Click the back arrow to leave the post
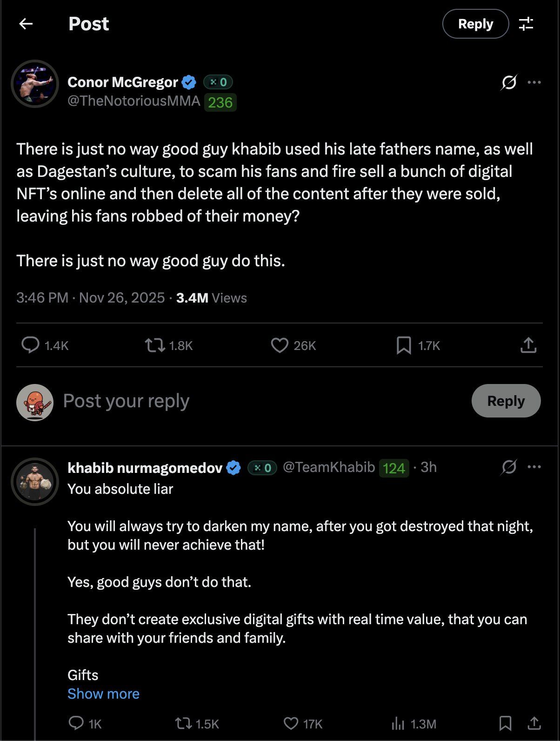 [x=27, y=23]
